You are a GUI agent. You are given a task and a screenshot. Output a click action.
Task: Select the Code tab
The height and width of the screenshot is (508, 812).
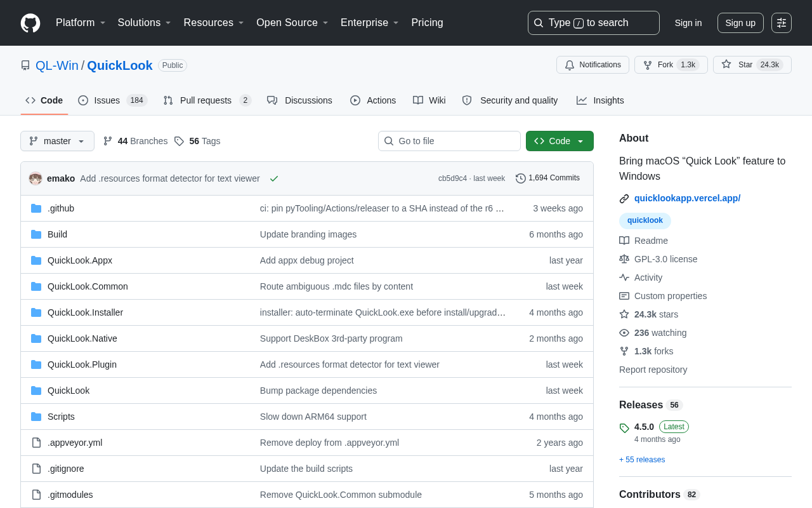(44, 100)
